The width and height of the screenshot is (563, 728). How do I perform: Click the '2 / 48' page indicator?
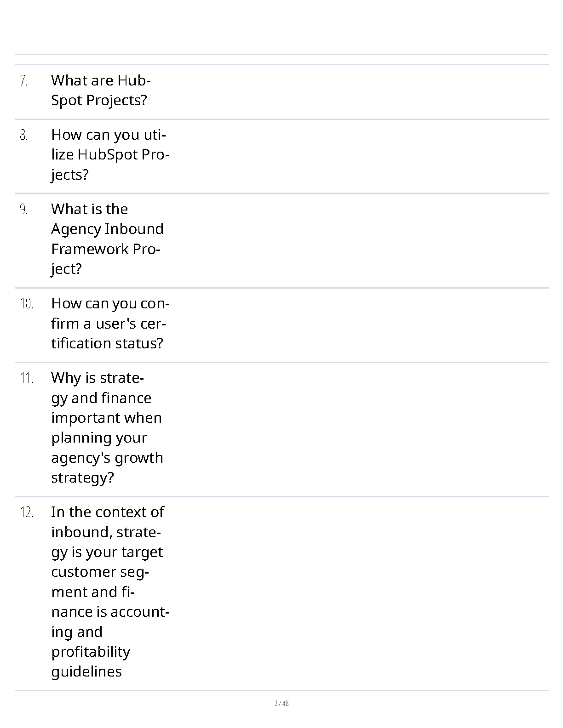pyautogui.click(x=281, y=703)
